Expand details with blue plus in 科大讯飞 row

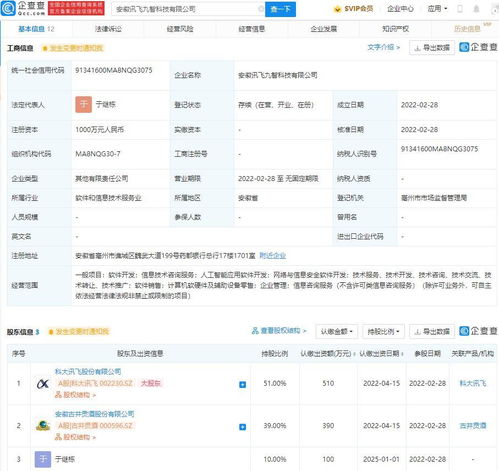tap(243, 384)
